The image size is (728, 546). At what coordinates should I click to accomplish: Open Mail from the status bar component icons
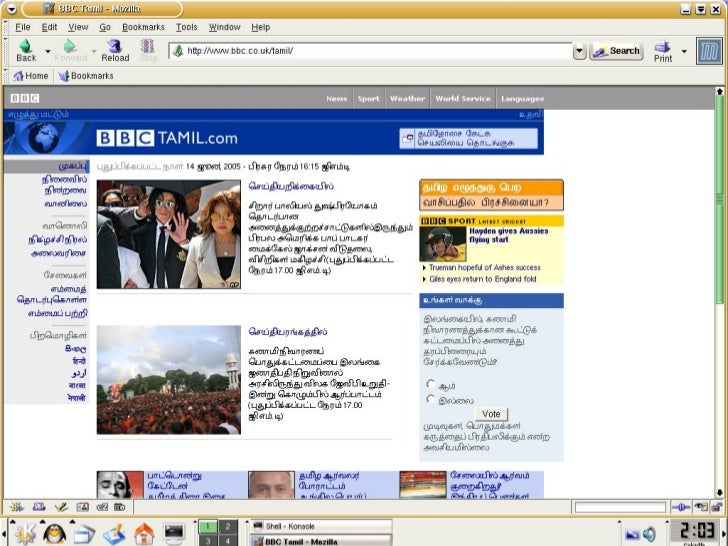click(x=39, y=507)
